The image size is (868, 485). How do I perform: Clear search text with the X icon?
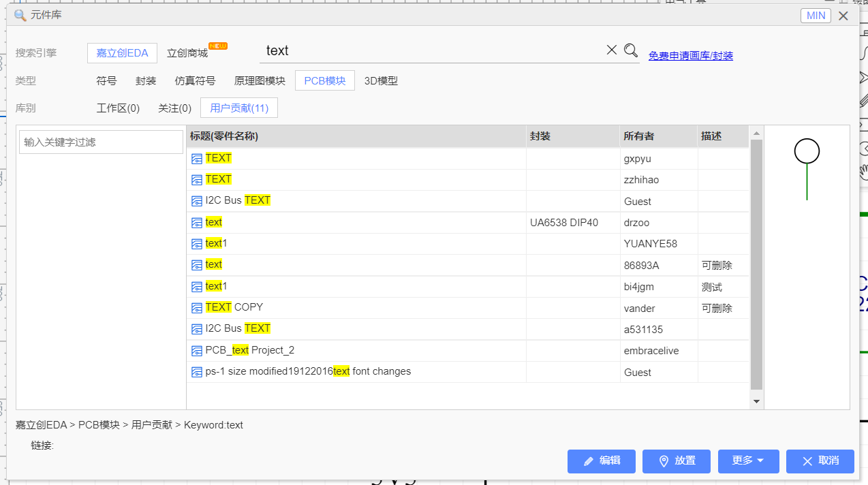[611, 50]
